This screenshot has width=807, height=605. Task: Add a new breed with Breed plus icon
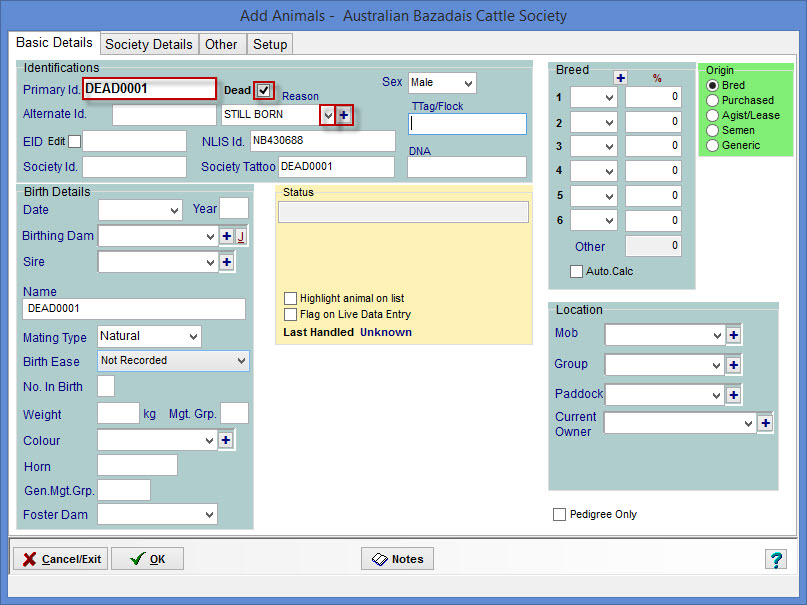[621, 78]
